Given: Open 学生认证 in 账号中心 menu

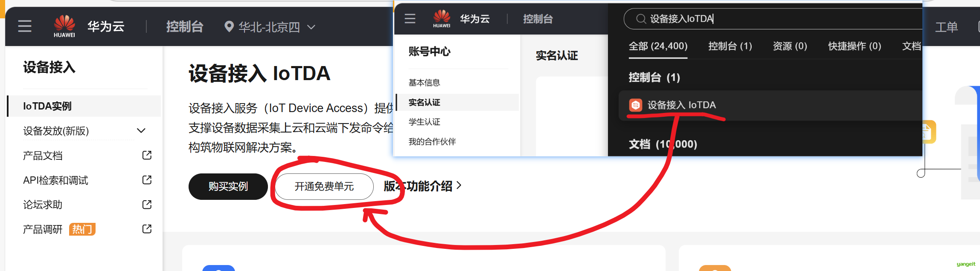Looking at the screenshot, I should [425, 122].
